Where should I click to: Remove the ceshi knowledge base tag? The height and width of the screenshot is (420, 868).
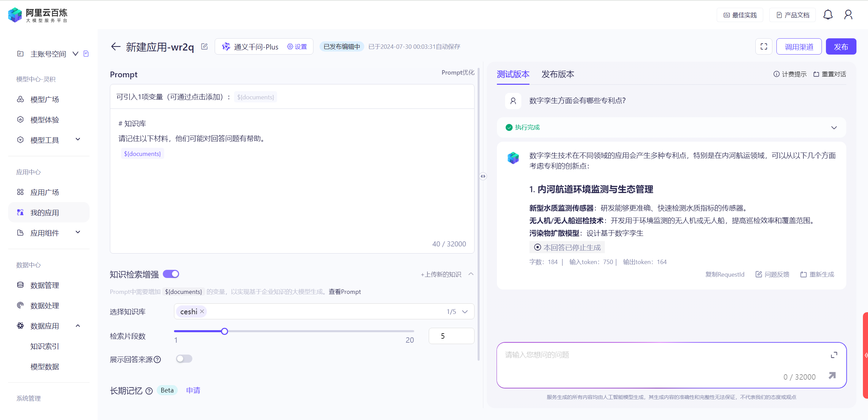click(x=202, y=311)
